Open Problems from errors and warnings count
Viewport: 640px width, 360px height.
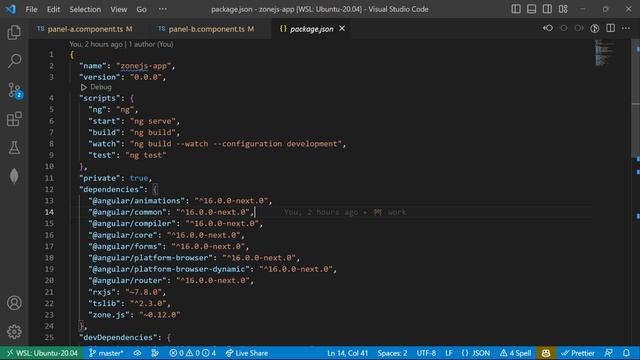[x=192, y=353]
